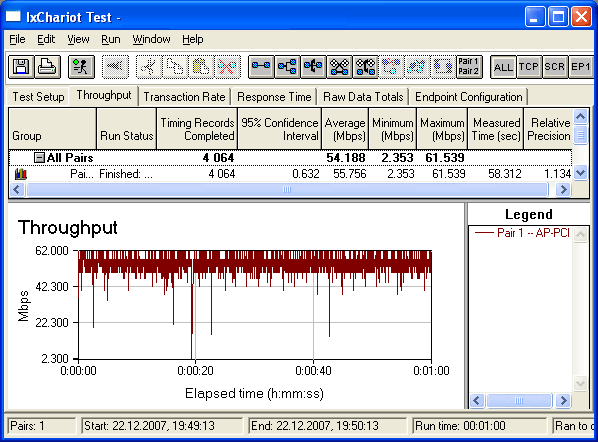Click the Timing Records Completed column header
The height and width of the screenshot is (442, 598).
197,129
